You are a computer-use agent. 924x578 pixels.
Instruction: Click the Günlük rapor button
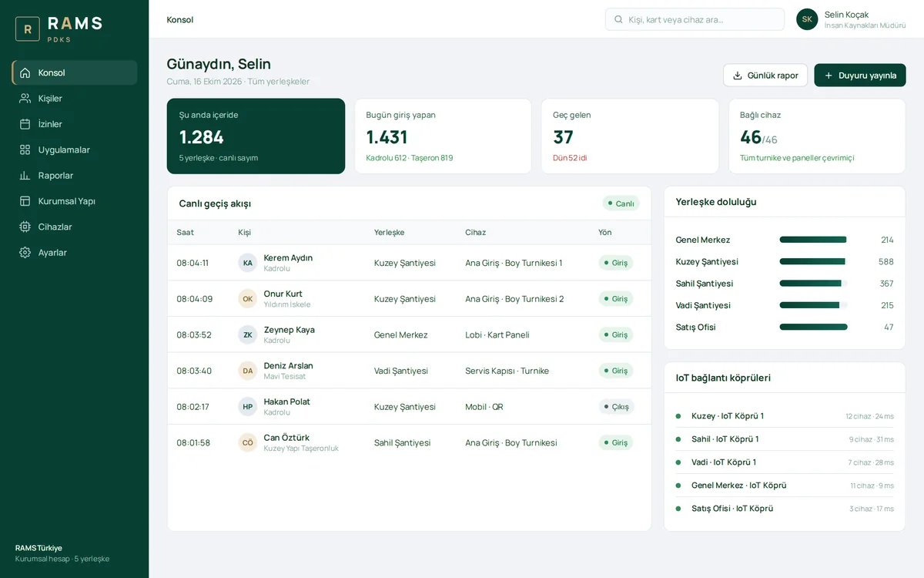coord(765,76)
